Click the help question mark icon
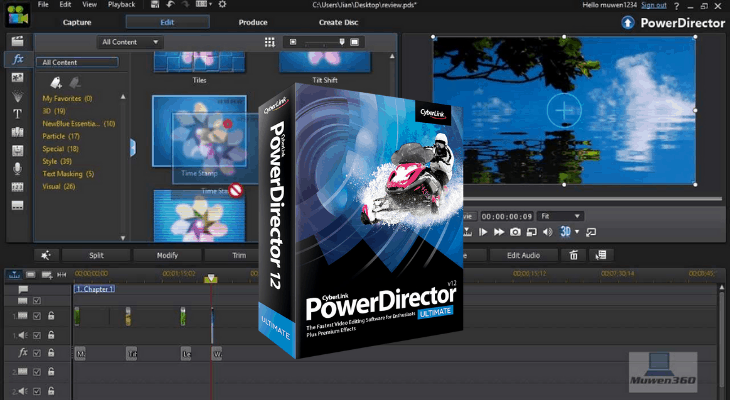The width and height of the screenshot is (730, 400). click(x=676, y=6)
